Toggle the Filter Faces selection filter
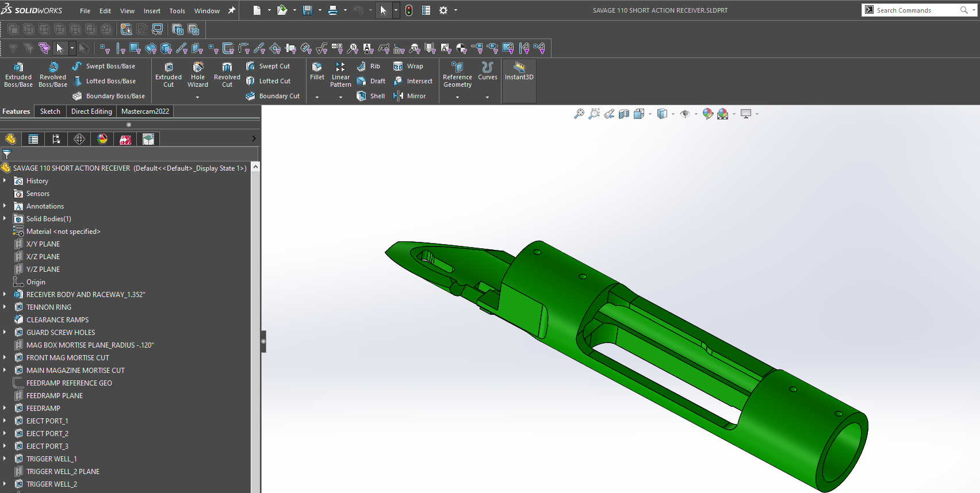This screenshot has width=980, height=493. (x=135, y=48)
